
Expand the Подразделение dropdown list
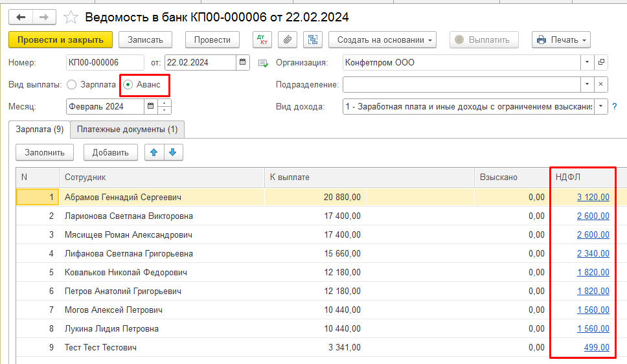tap(587, 84)
